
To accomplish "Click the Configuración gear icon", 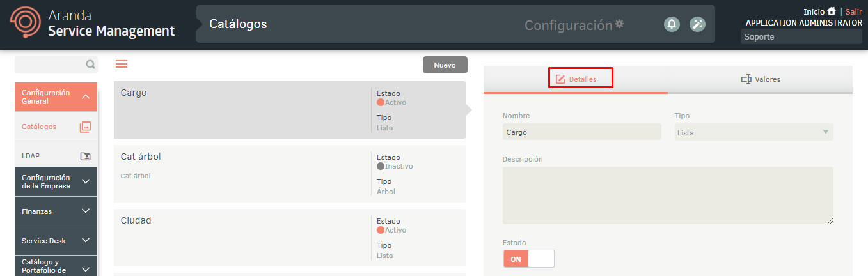I will [x=619, y=24].
